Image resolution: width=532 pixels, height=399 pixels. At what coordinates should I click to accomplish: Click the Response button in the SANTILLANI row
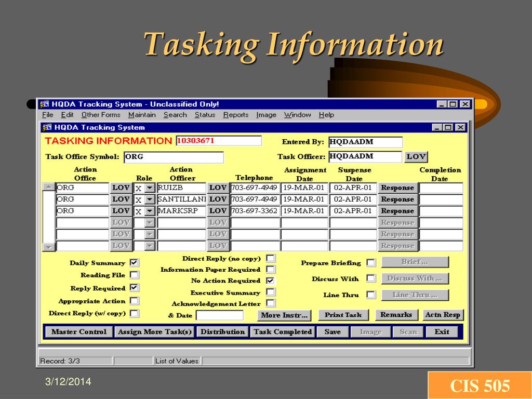click(397, 199)
